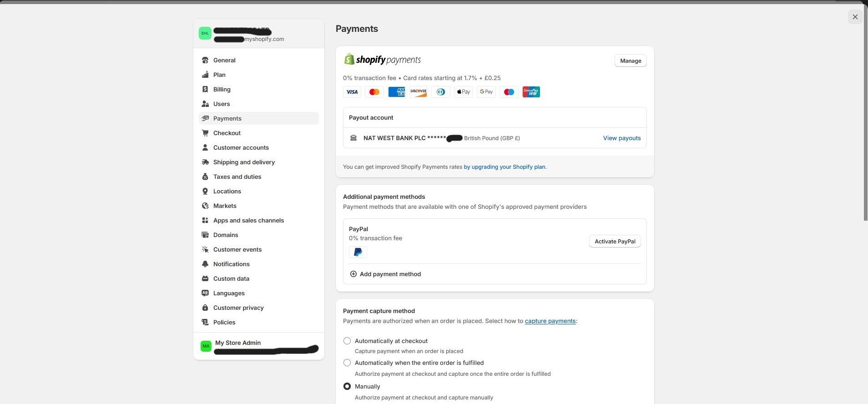
Task: Go to Policies settings label
Action: pos(224,322)
